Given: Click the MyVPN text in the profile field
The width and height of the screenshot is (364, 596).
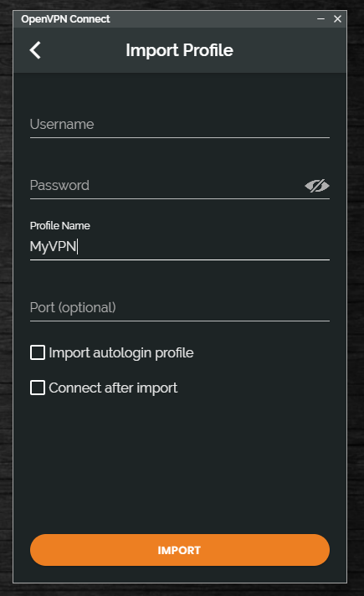Looking at the screenshot, I should point(54,247).
